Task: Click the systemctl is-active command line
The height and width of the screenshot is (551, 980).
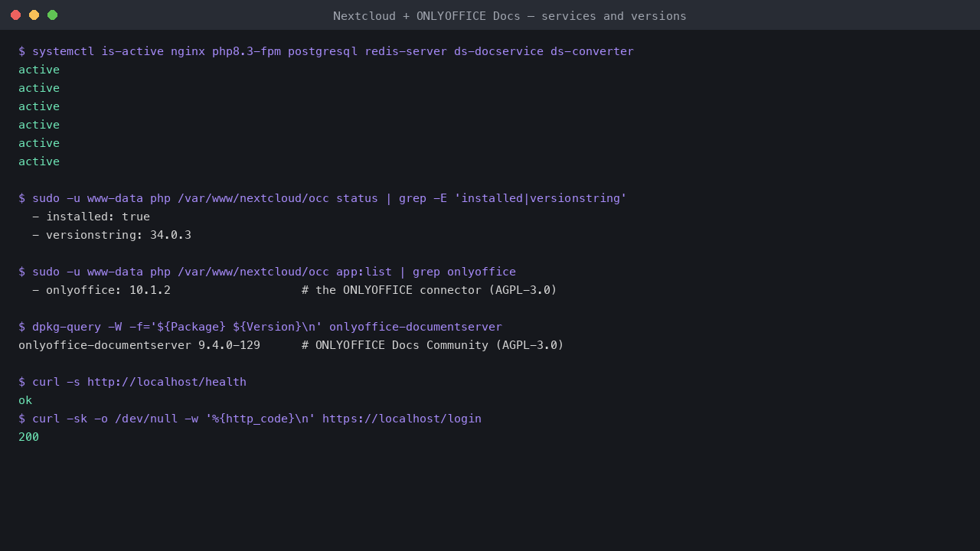Action: tap(326, 51)
